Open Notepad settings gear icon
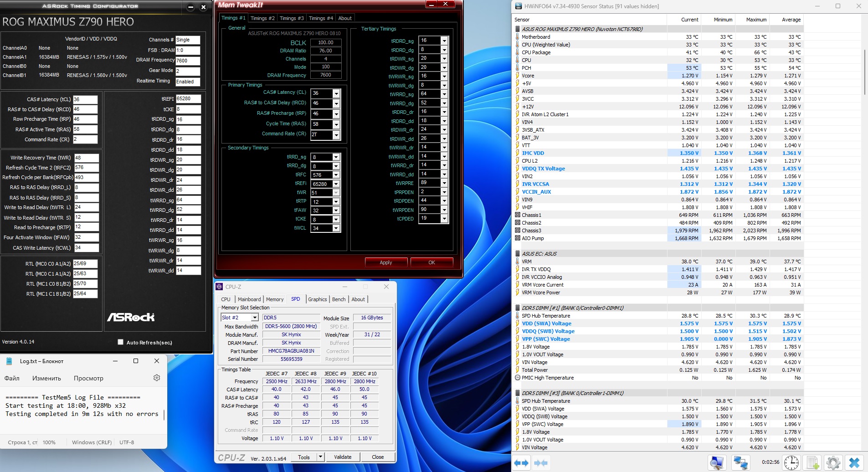 pyautogui.click(x=157, y=378)
